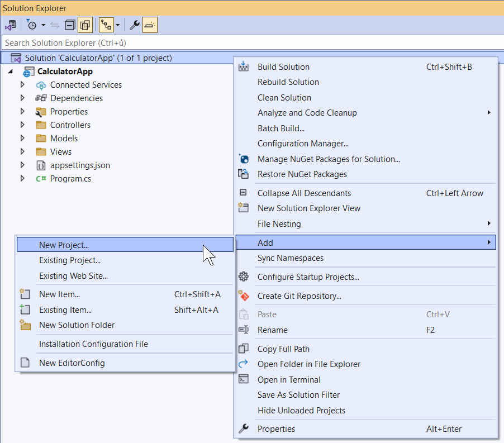Image resolution: width=504 pixels, height=443 pixels.
Task: Toggle Show All Files button
Action: click(85, 25)
